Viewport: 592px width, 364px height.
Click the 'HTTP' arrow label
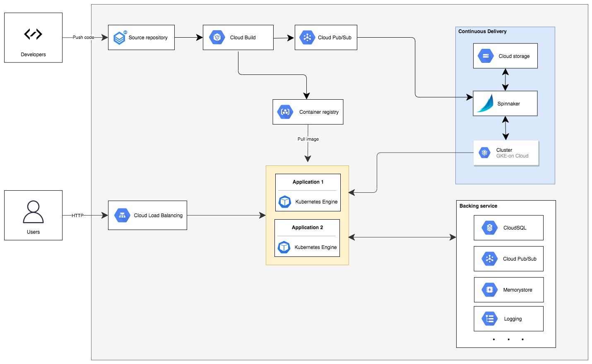tap(77, 216)
